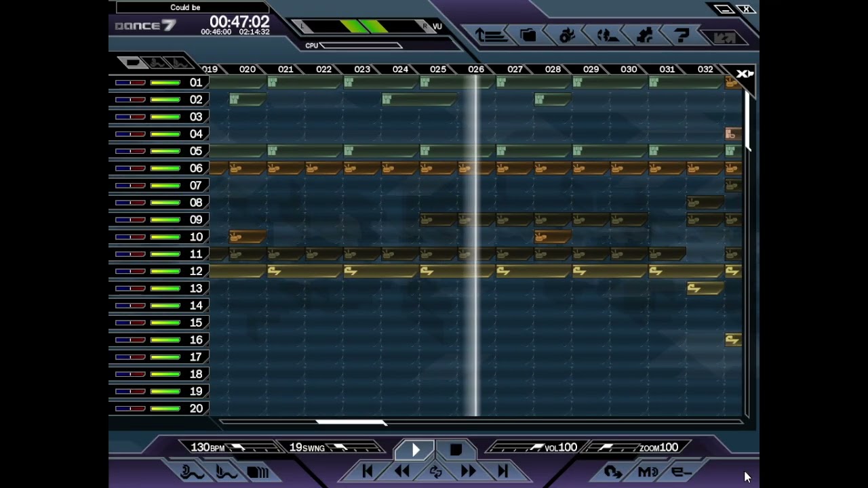Screen dimensions: 868x488
Task: Click the dimmed double-arrow window mode icon
Action: tap(724, 37)
